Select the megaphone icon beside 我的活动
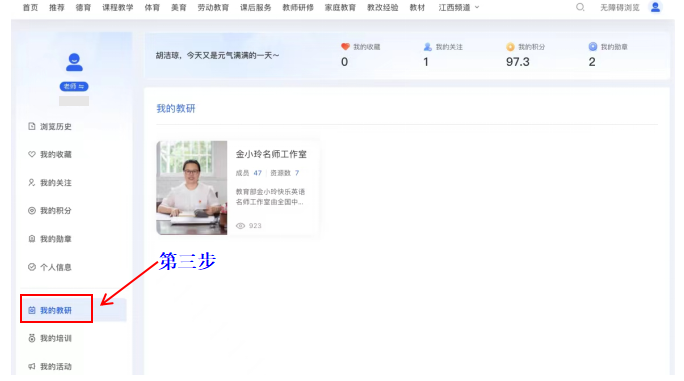This screenshot has height=381, width=684. 31,367
